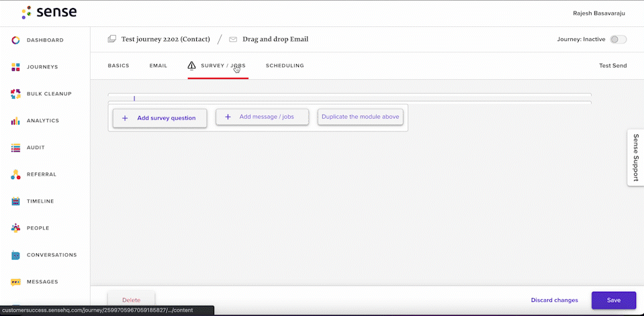
Task: Click the warning triangle on Survey / Jobs tab
Action: 192,65
